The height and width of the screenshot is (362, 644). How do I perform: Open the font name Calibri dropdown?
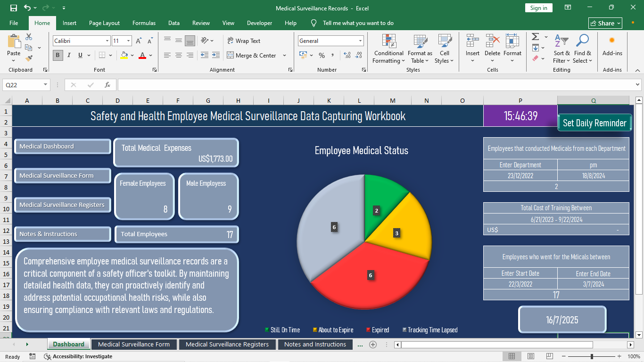(x=107, y=41)
